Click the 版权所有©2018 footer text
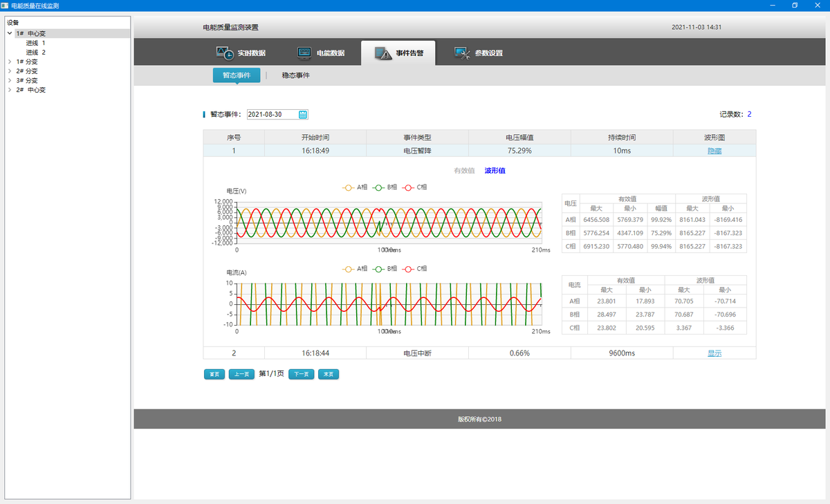830x504 pixels. tap(479, 419)
